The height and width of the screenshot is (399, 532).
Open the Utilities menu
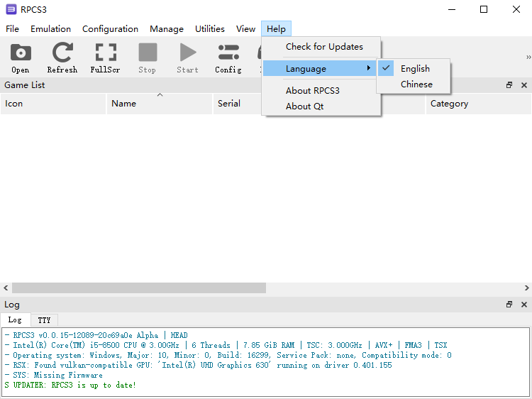pos(209,29)
